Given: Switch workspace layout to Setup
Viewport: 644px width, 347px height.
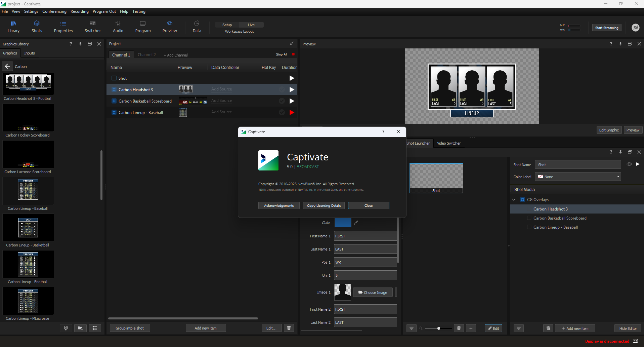Looking at the screenshot, I should tap(227, 25).
